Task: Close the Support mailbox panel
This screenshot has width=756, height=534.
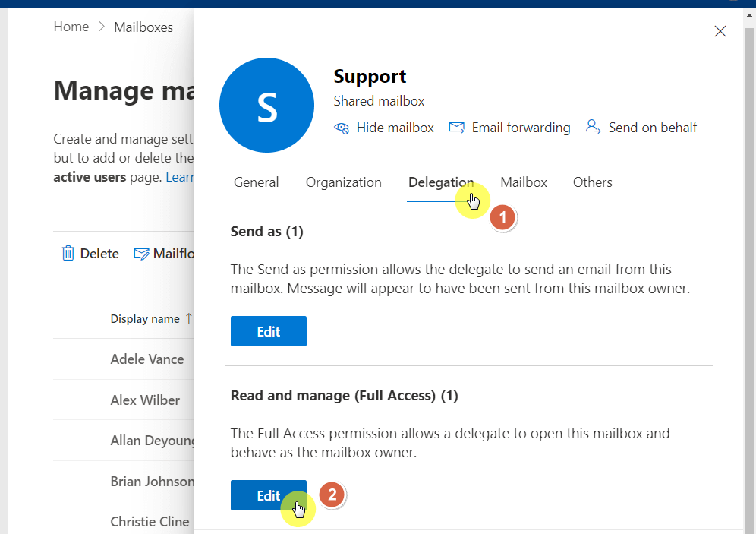Action: (x=720, y=31)
